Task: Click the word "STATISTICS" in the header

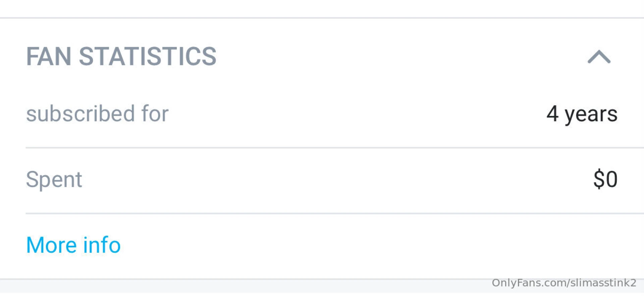Action: click(x=148, y=56)
